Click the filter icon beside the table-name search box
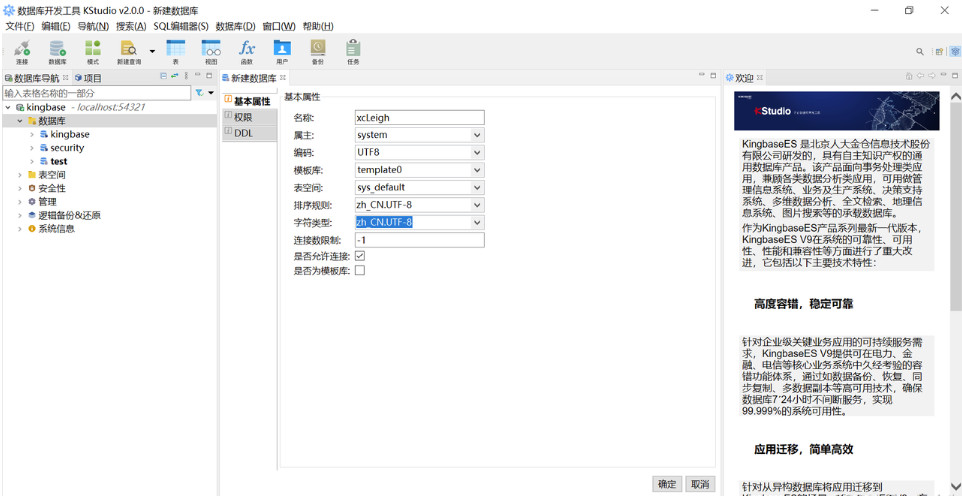Screen dimensions: 962x496 199,93
